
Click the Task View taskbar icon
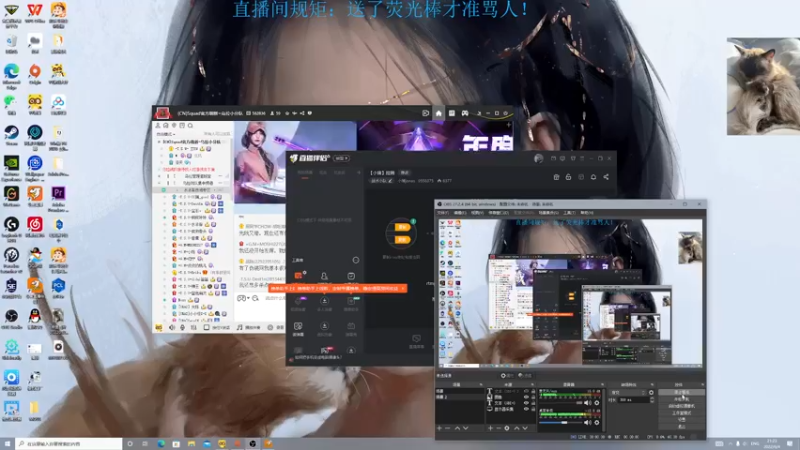coord(145,444)
